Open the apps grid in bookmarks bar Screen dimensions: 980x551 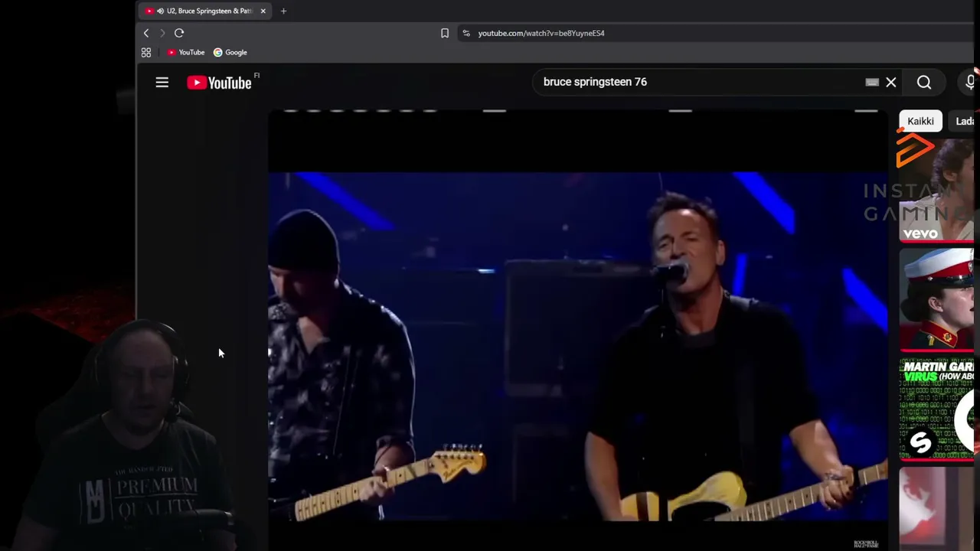coord(146,52)
